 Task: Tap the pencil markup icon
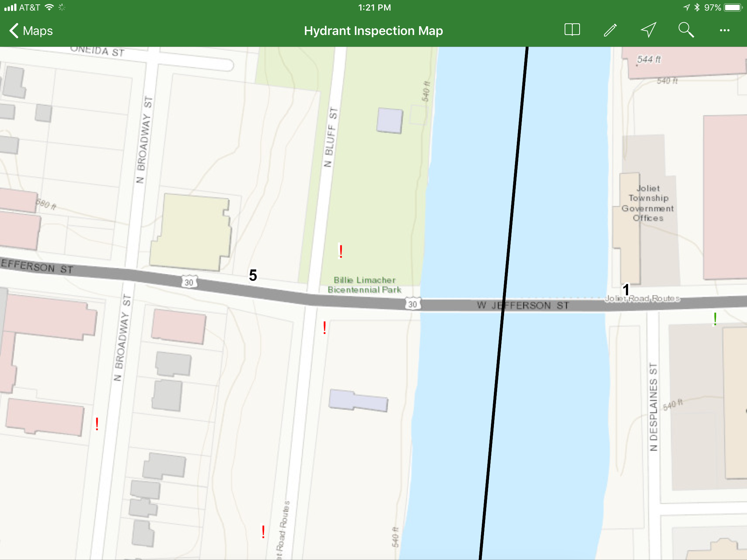[x=610, y=30]
